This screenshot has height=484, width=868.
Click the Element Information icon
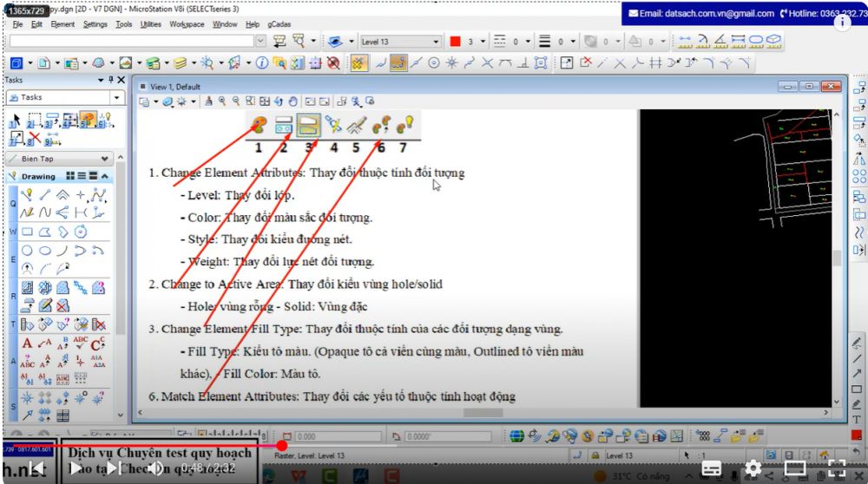click(261, 63)
